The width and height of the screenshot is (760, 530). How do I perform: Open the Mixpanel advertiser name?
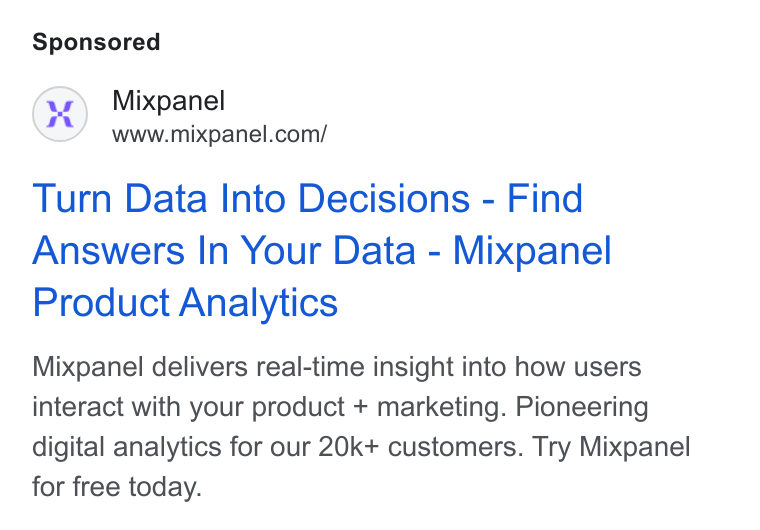point(168,101)
